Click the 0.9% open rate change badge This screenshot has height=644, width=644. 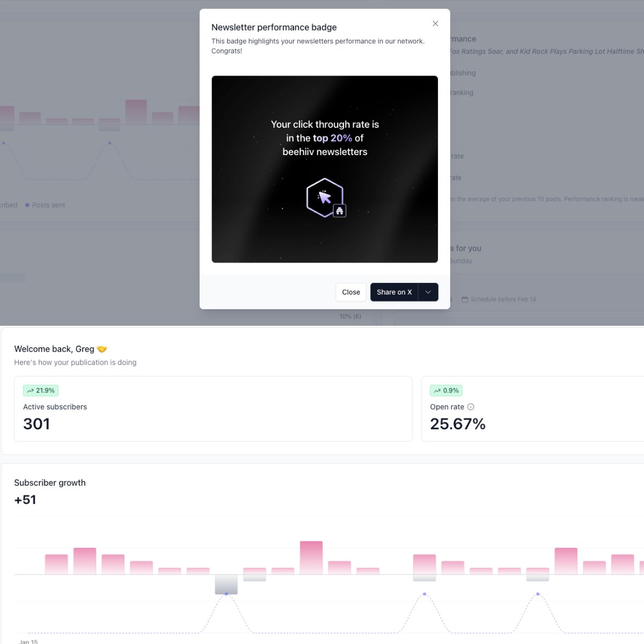[x=447, y=391]
